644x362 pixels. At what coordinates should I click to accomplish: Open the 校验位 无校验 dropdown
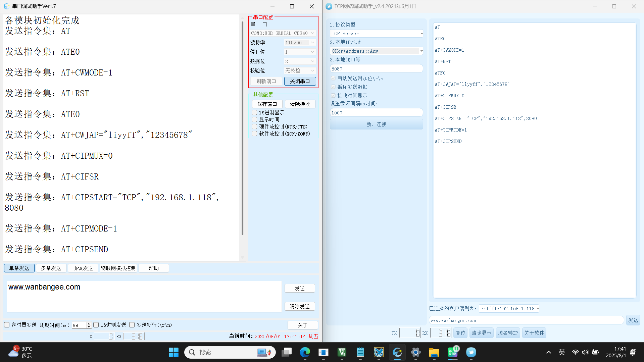coord(299,71)
